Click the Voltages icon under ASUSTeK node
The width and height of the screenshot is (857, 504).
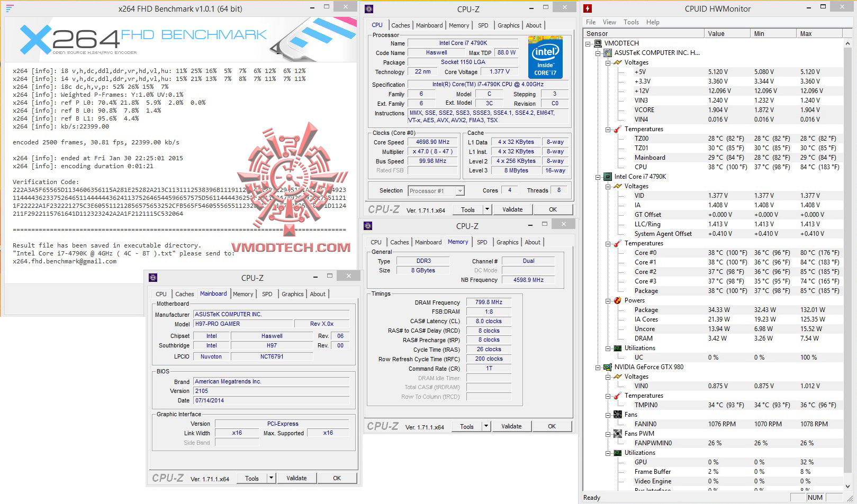point(618,62)
